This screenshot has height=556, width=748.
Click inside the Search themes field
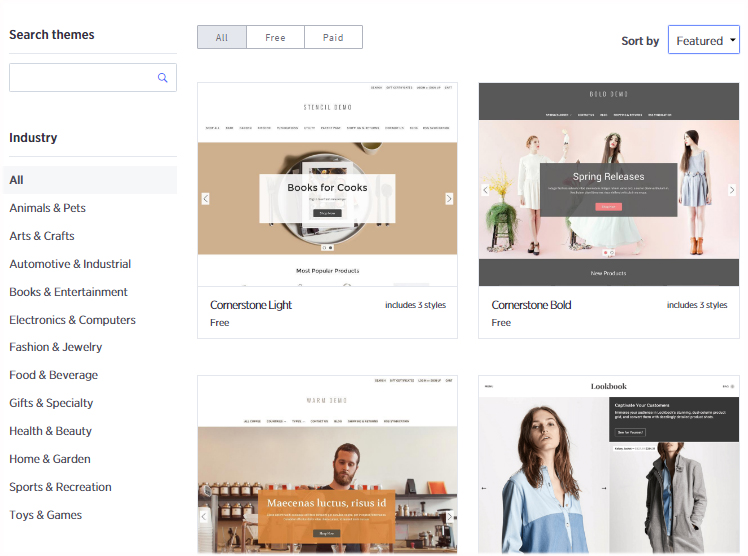pyautogui.click(x=93, y=77)
